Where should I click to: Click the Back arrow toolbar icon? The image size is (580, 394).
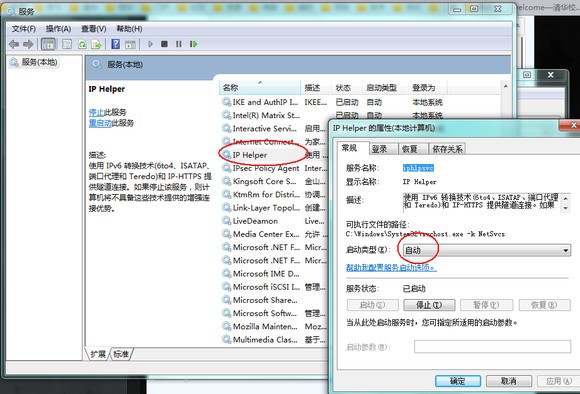pos(14,44)
